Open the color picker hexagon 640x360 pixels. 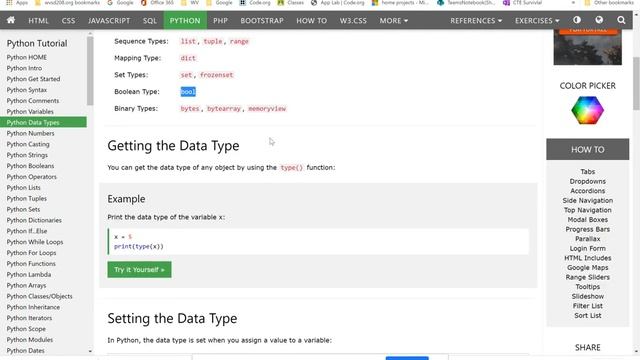(587, 110)
